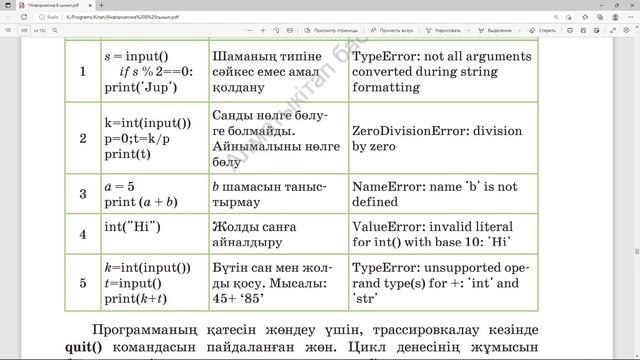Save the PDF document
640x360 pixels.
(x=583, y=30)
